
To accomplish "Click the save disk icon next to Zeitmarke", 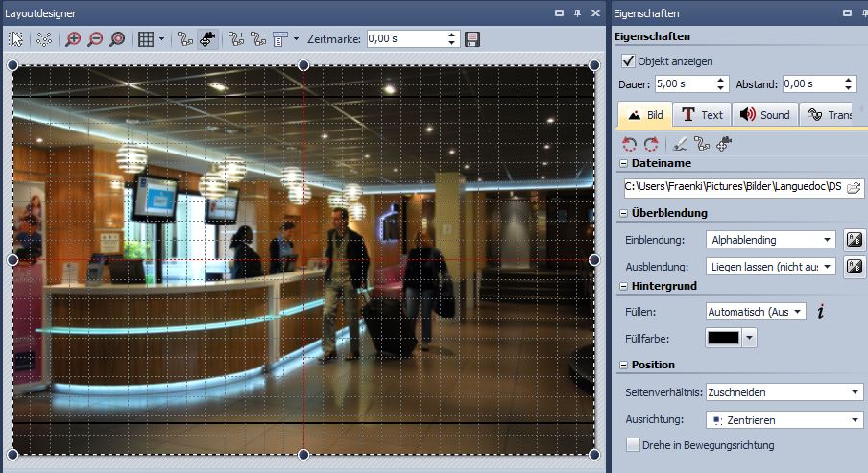I will 472,39.
